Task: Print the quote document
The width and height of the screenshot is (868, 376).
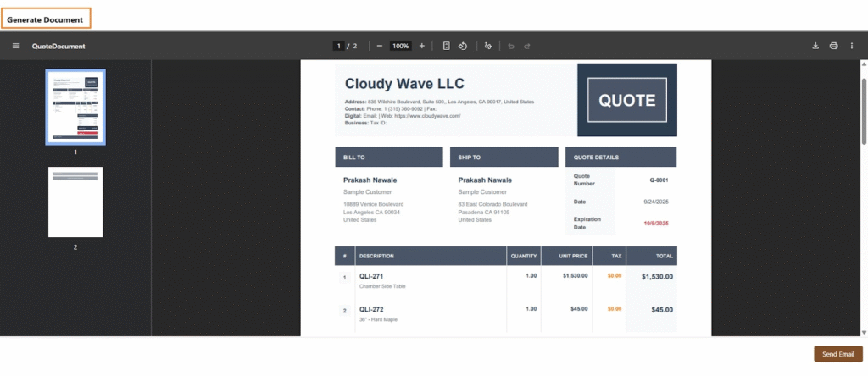Action: (x=833, y=46)
